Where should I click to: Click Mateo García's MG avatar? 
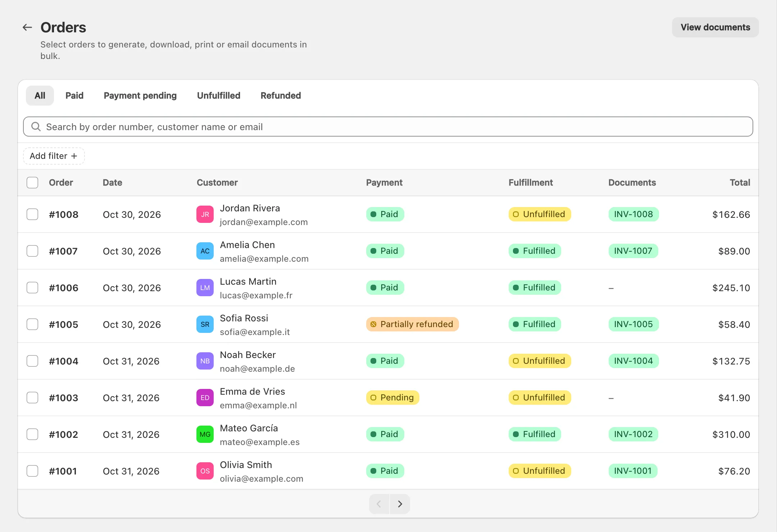tap(205, 435)
